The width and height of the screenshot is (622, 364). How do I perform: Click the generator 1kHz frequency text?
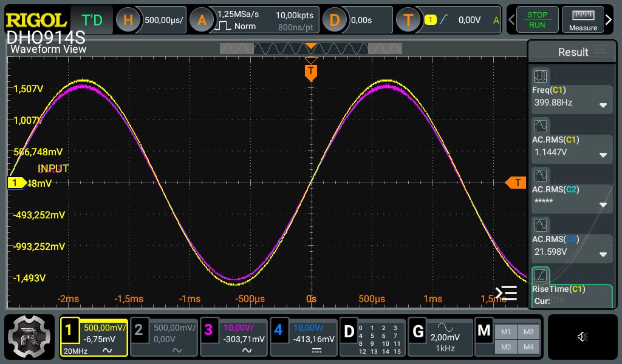point(445,348)
